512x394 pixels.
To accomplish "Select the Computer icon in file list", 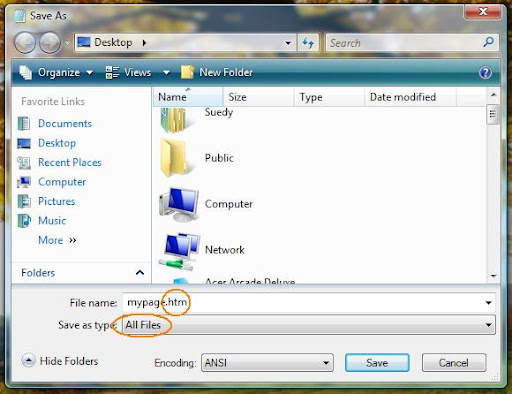I will click(179, 204).
